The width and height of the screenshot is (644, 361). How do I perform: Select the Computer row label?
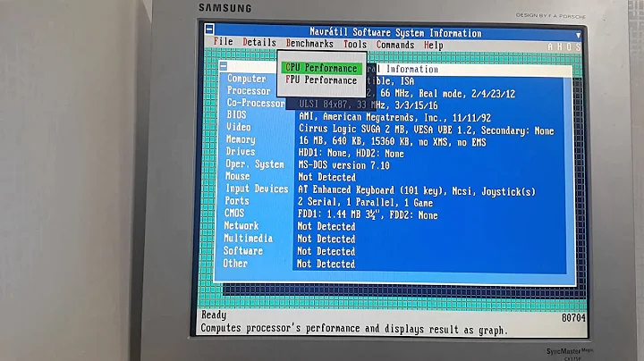point(247,79)
